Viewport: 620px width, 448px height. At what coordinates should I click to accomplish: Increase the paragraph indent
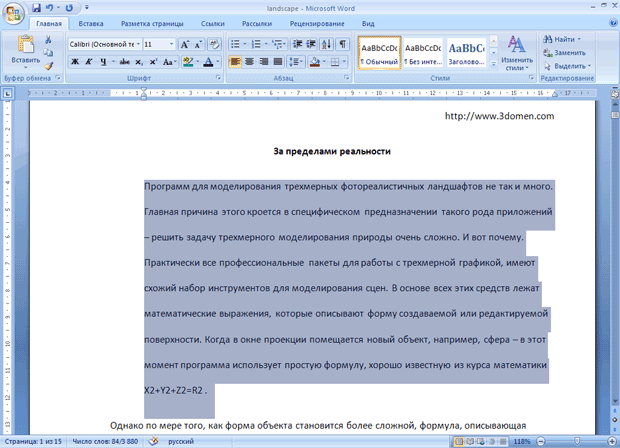311,44
